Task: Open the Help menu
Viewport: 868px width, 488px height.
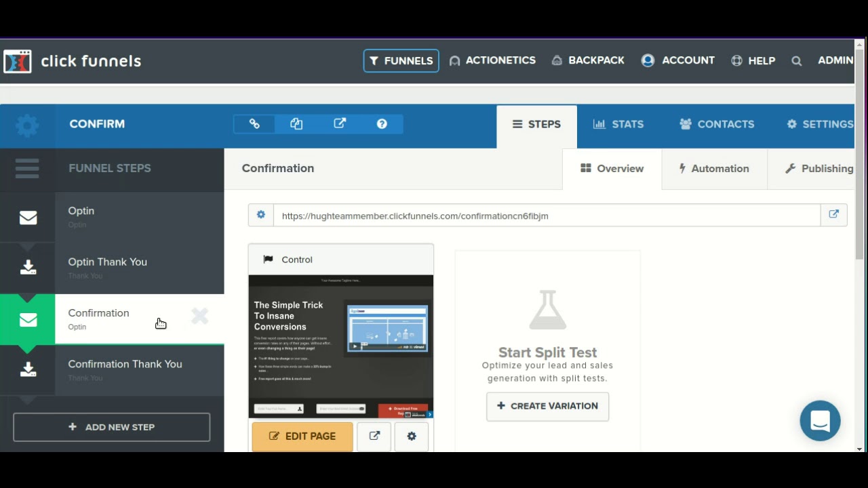Action: (753, 60)
